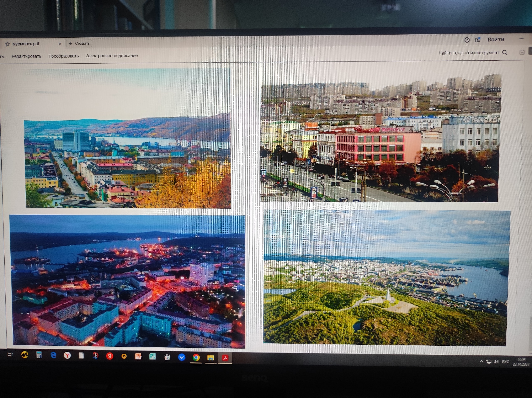Open the Преобразовать menu

pyautogui.click(x=64, y=56)
